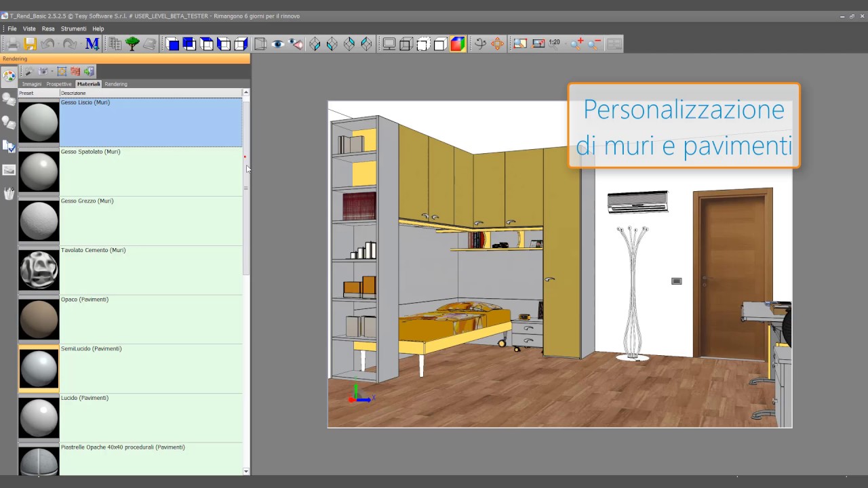The image size is (868, 488).
Task: Open the Viste menu
Action: [29, 29]
